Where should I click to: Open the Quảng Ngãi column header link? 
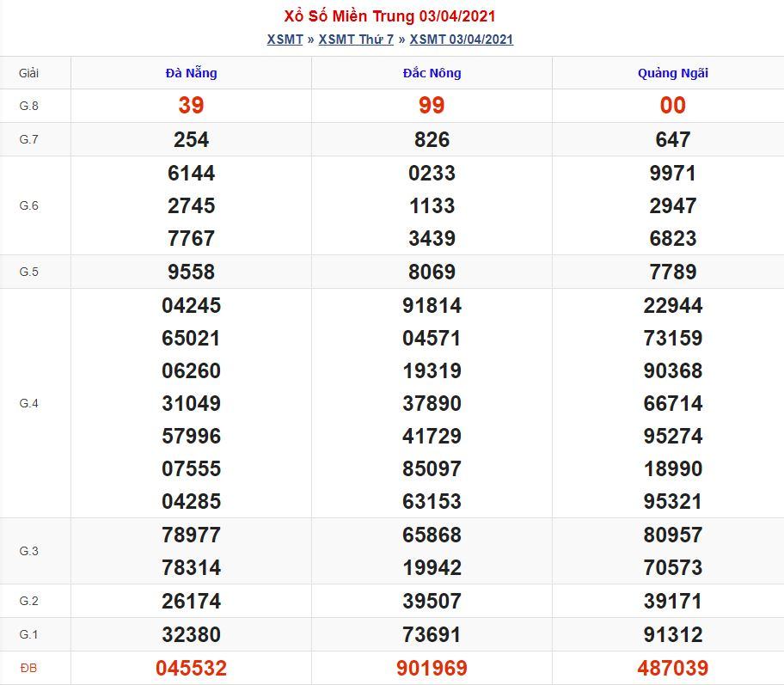click(673, 73)
